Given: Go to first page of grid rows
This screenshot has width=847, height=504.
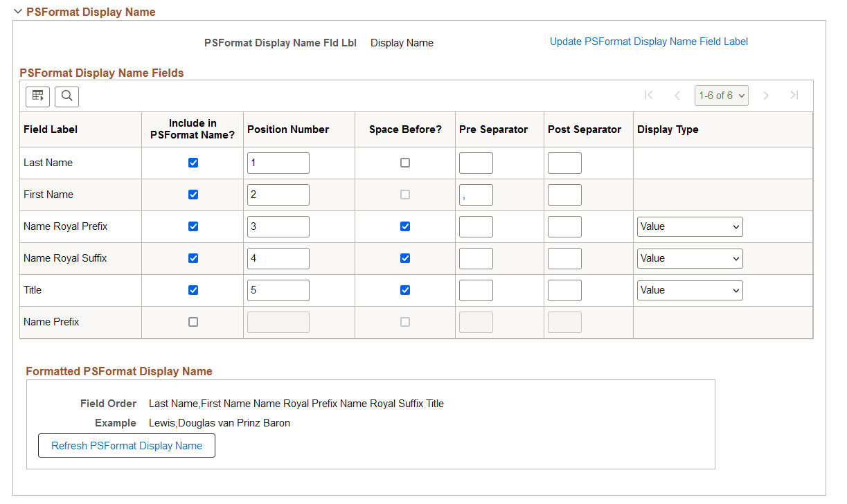Looking at the screenshot, I should pyautogui.click(x=648, y=96).
